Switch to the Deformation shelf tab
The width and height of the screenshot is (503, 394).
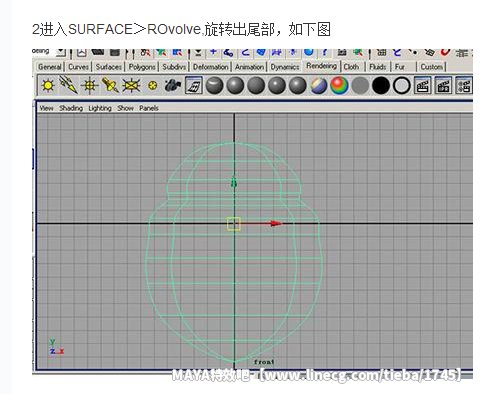tap(211, 67)
